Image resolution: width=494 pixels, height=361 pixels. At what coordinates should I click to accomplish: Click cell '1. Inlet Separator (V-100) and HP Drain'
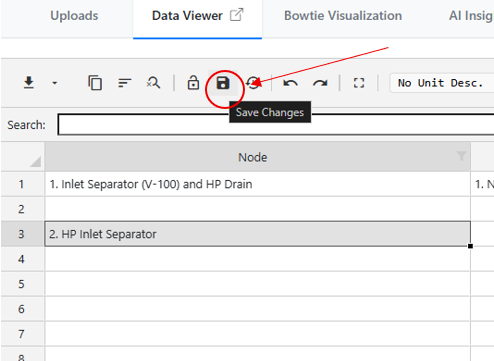pyautogui.click(x=258, y=184)
